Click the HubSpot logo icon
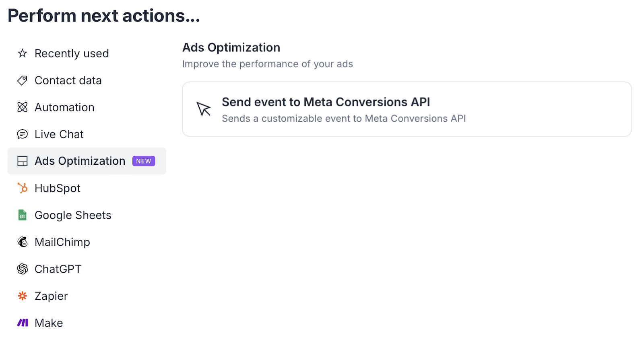 [x=23, y=188]
